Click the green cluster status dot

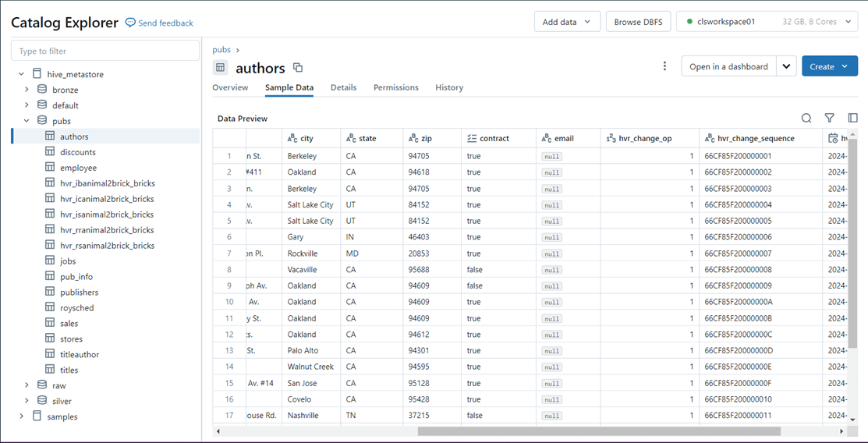pos(689,22)
